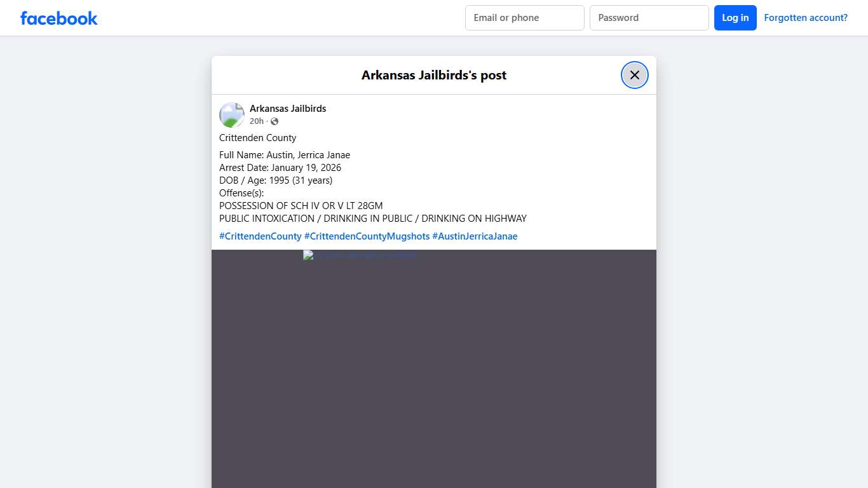This screenshot has width=868, height=488.
Task: Click the "Crittenden County" text line
Action: [x=258, y=138]
